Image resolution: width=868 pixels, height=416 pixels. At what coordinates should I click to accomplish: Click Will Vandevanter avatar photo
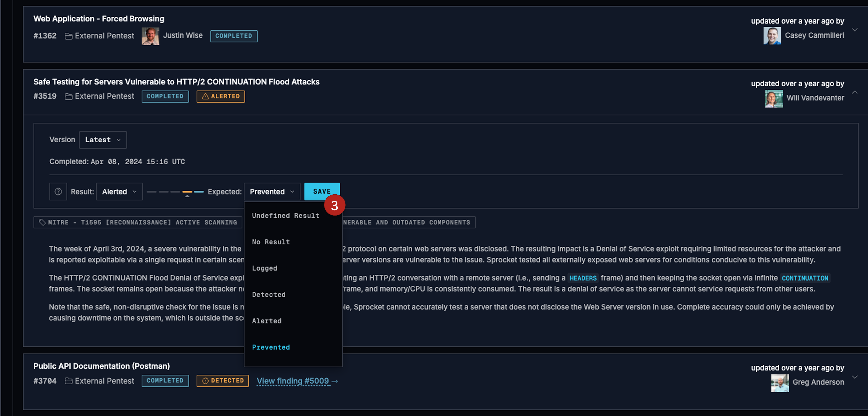click(x=774, y=99)
